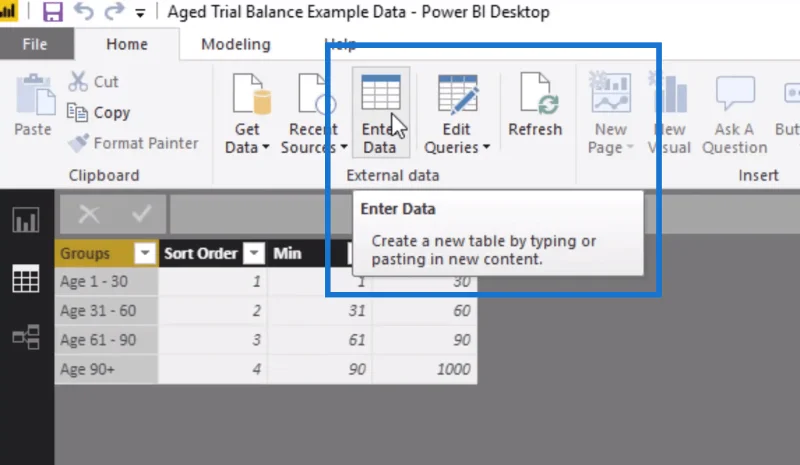Click the Ask A Question button
Image resolution: width=800 pixels, height=465 pixels.
click(x=735, y=113)
